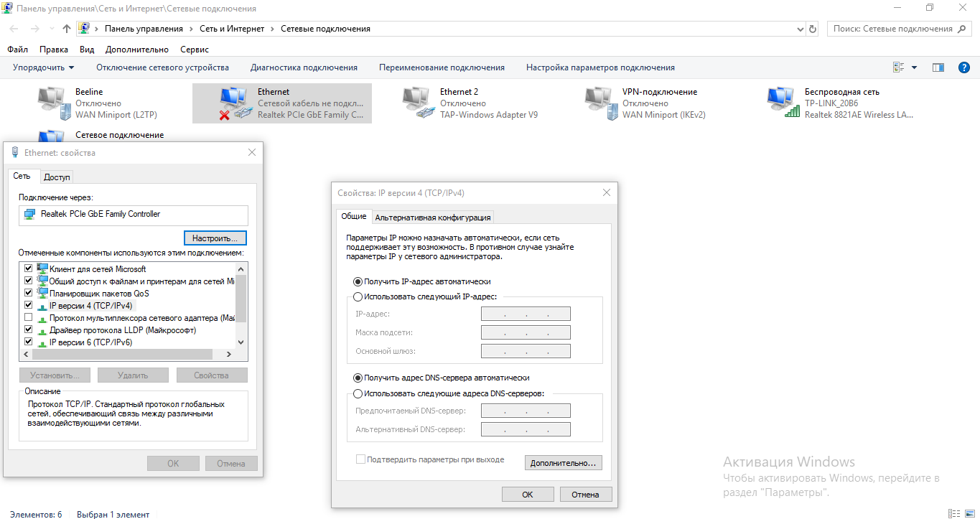Select Получить IP-адрес автоматически

click(358, 281)
